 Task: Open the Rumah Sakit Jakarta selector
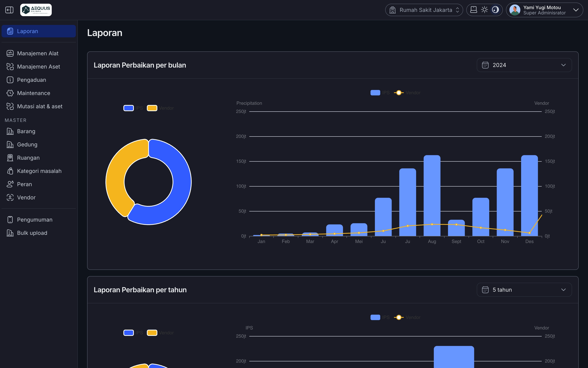tap(424, 10)
